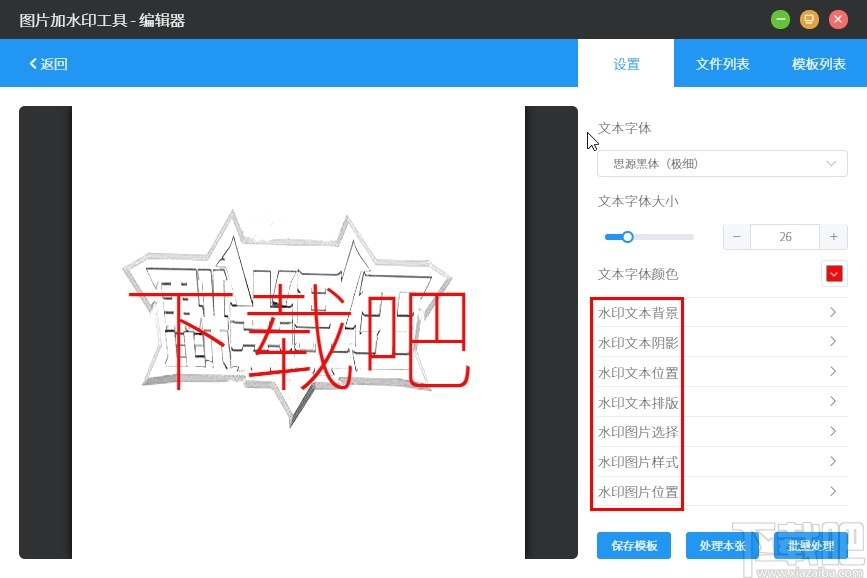
Task: Switch to the 文件列表 tab
Action: pyautogui.click(x=722, y=63)
